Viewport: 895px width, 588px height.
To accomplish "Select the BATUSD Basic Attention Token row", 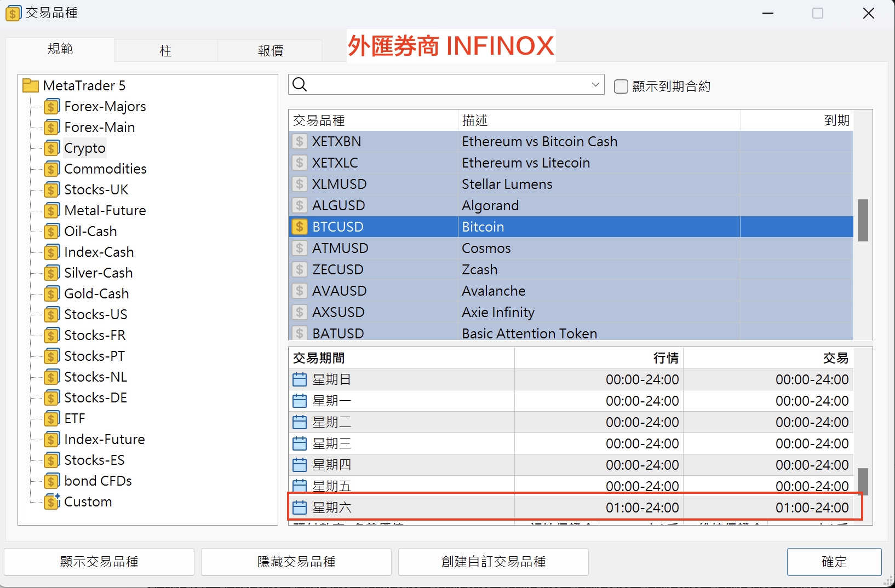I will [571, 333].
